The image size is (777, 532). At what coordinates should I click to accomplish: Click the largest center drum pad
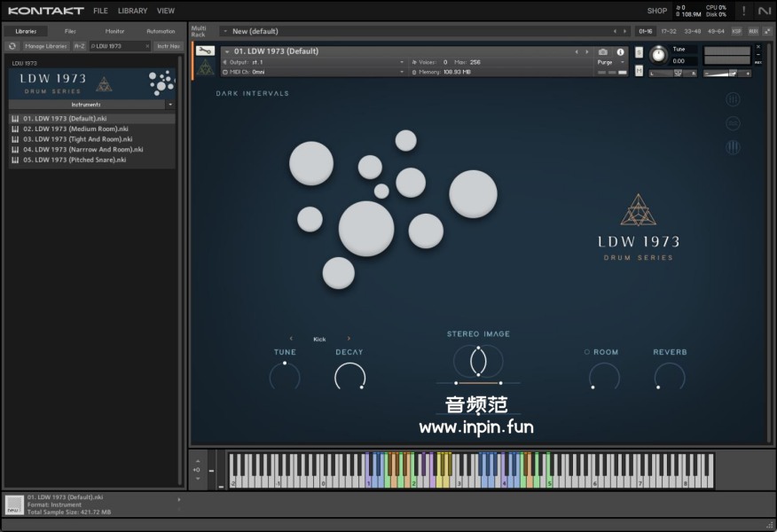366,228
